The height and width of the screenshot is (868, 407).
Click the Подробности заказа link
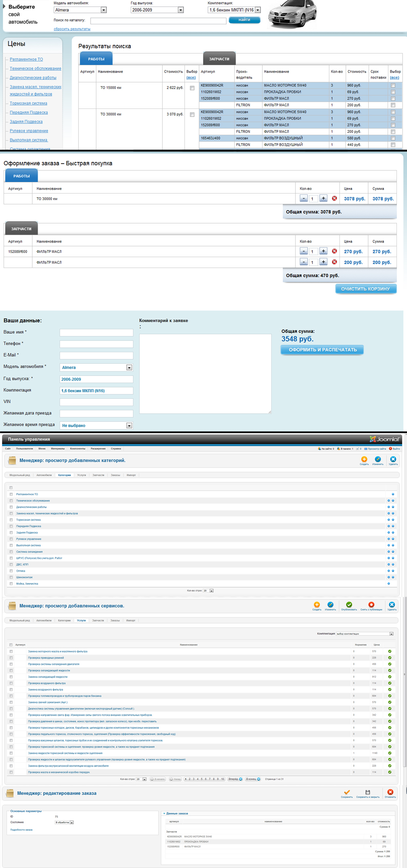[x=21, y=830]
